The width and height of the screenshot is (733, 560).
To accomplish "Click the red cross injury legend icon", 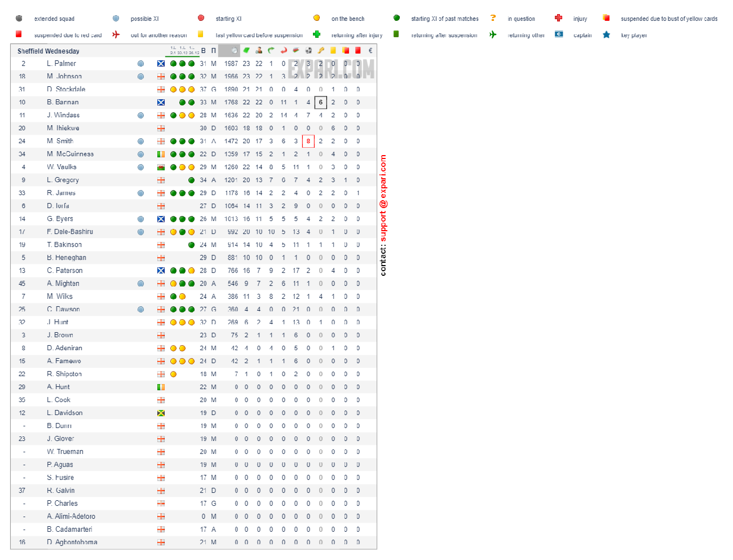I will coord(558,18).
